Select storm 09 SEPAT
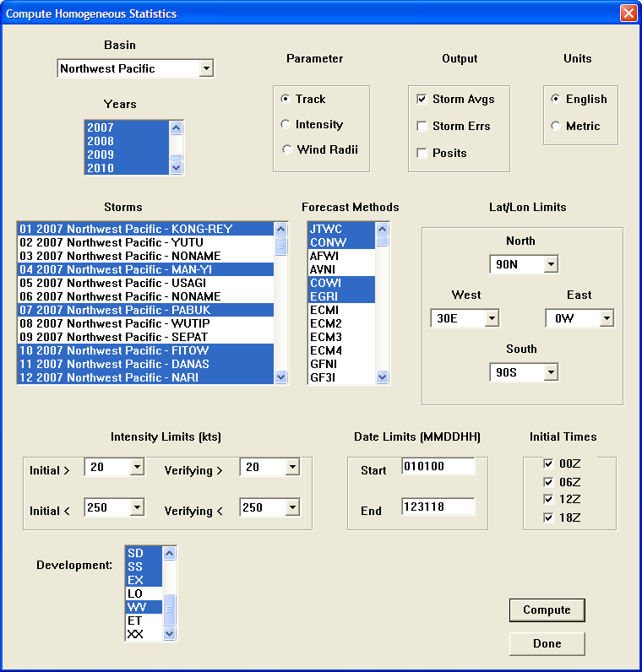This screenshot has height=672, width=642. click(x=146, y=337)
